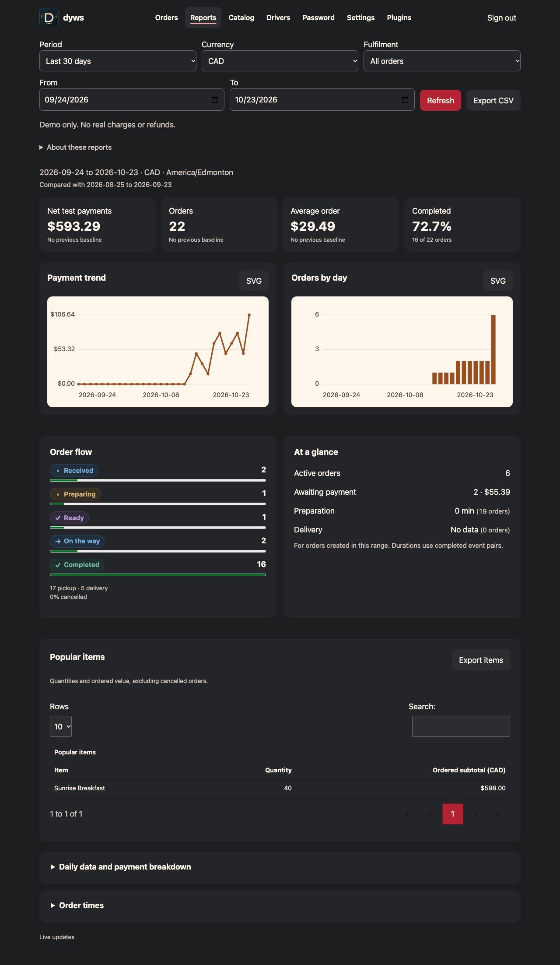Click page 1 pagination button
The height and width of the screenshot is (965, 560).
(453, 814)
